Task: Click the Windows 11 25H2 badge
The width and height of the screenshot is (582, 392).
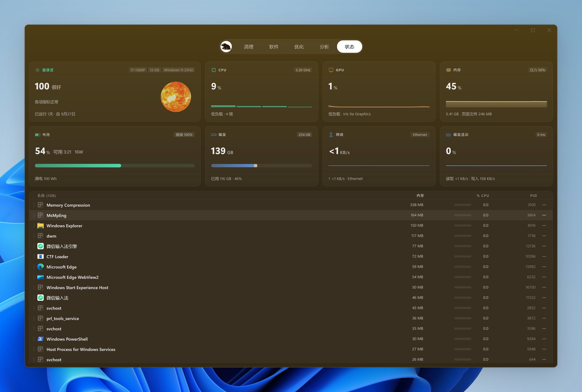Action: [178, 70]
